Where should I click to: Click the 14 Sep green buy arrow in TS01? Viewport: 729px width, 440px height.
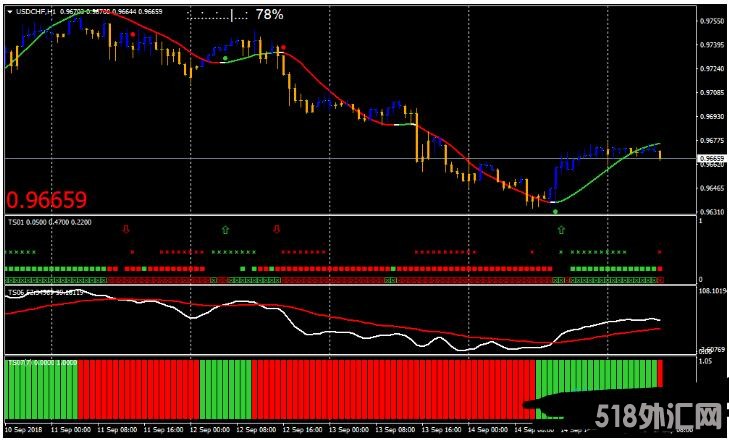[x=562, y=229]
